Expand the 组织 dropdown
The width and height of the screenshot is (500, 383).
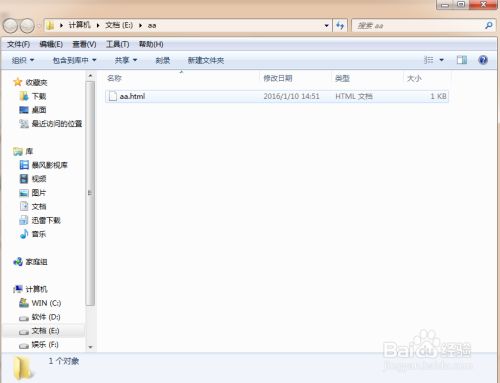pos(23,60)
